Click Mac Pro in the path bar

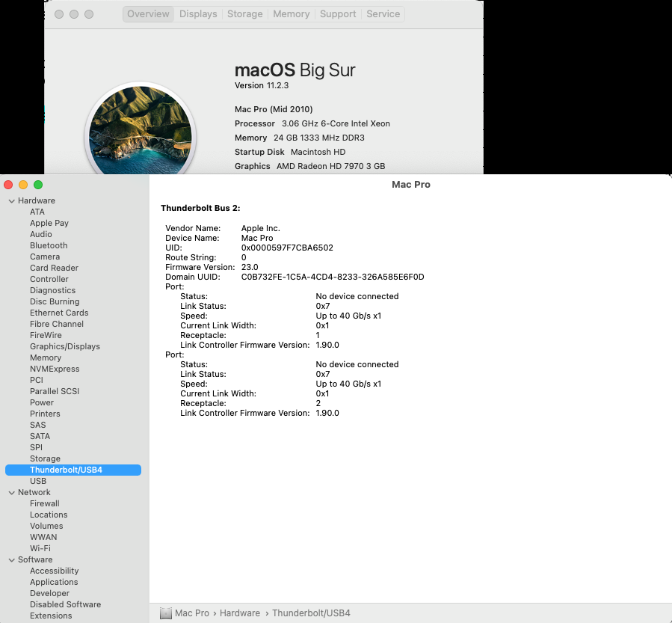coord(192,613)
